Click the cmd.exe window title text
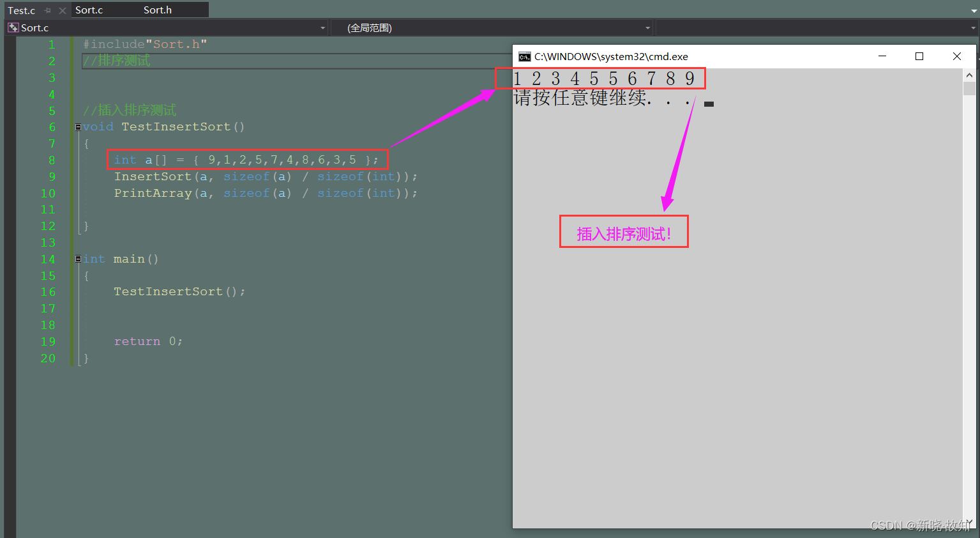This screenshot has width=980, height=538. (x=611, y=56)
